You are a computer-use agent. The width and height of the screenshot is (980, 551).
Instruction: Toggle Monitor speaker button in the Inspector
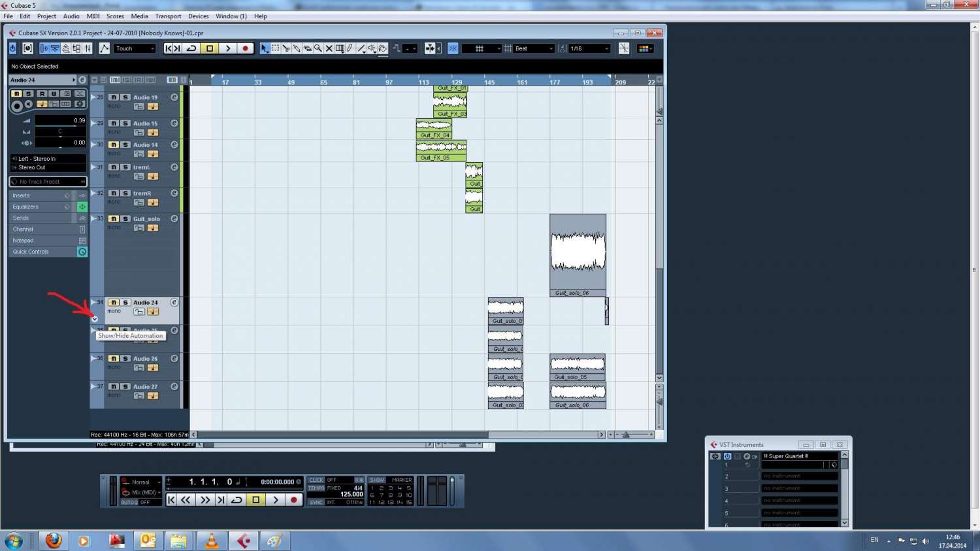(x=29, y=105)
